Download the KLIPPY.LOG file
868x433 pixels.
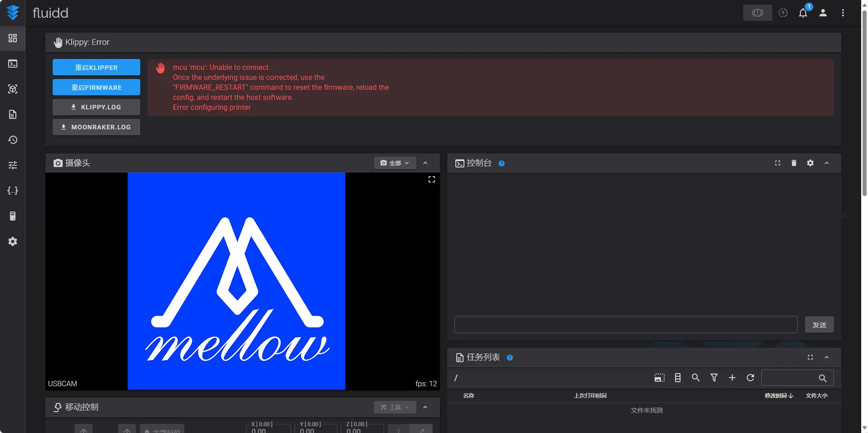coord(96,107)
